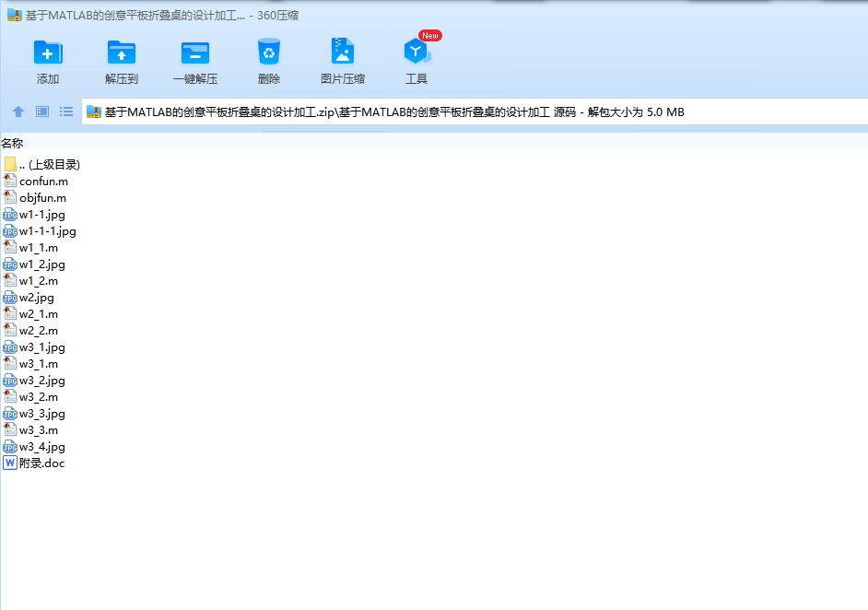
Task: Select the w2_2.m script file
Action: tap(31, 331)
